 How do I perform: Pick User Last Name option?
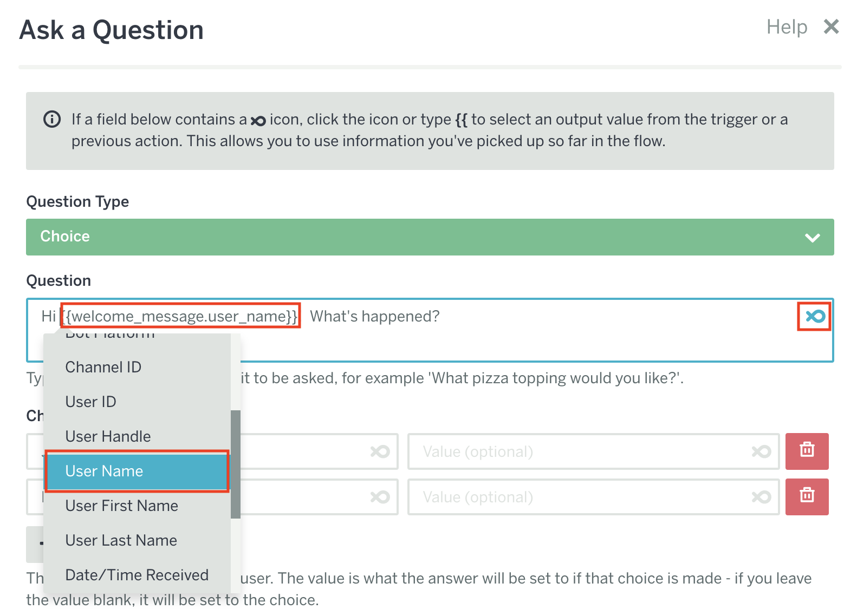pos(121,540)
